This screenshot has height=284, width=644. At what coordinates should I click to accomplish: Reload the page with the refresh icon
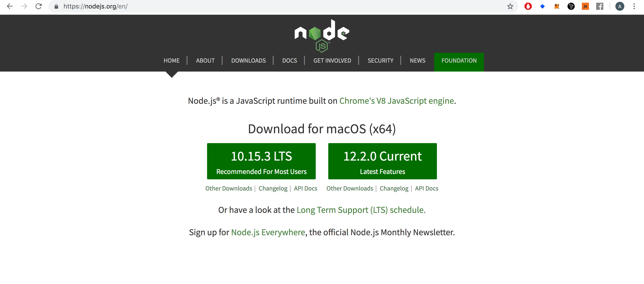click(38, 6)
